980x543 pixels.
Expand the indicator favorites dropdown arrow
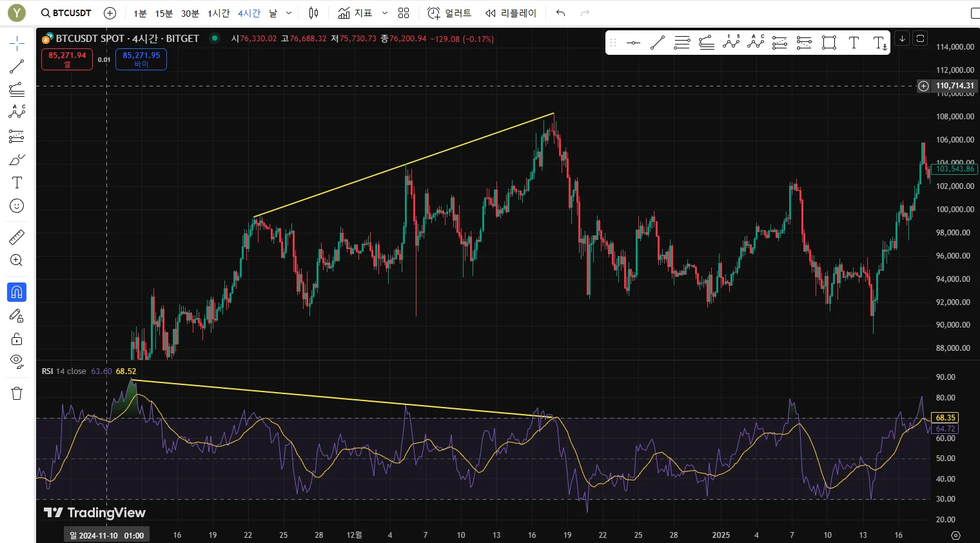pos(385,13)
